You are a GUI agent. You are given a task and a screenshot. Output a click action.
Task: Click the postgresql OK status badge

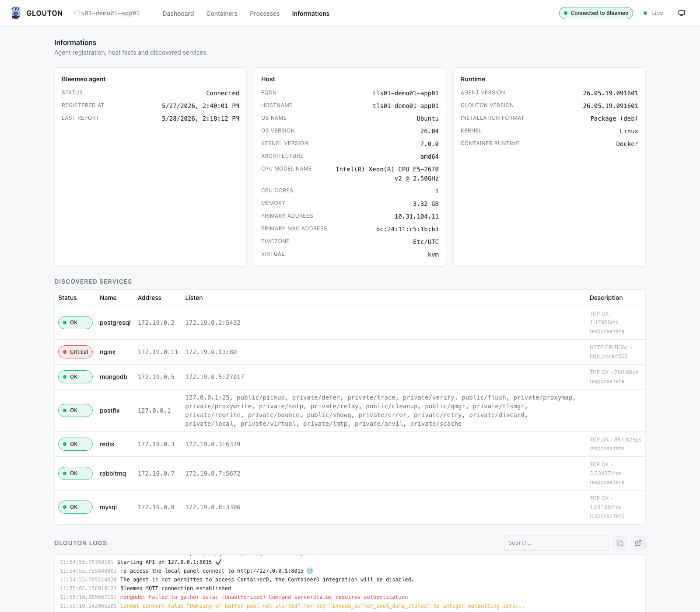click(75, 323)
